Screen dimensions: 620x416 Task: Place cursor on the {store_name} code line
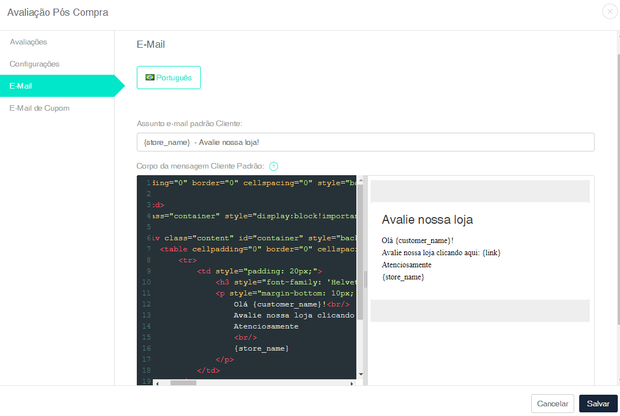click(x=261, y=348)
